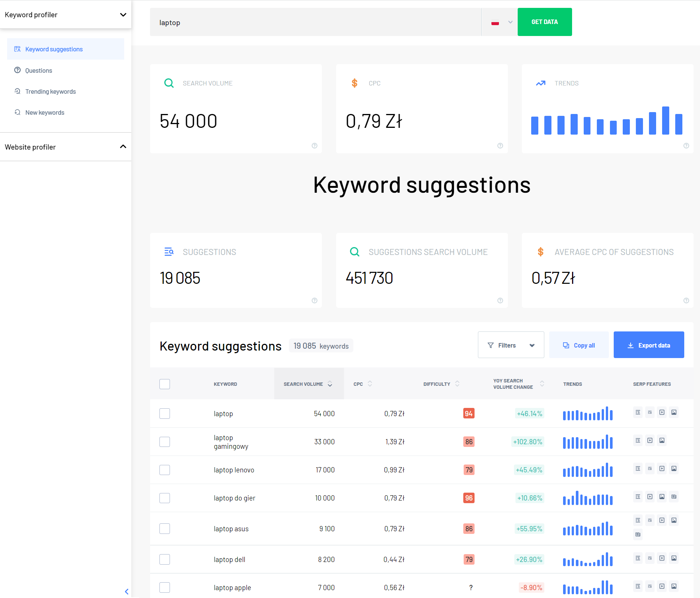Click help icon in Average CPC of Suggestions card
Viewport: 700px width, 598px height.
click(686, 301)
